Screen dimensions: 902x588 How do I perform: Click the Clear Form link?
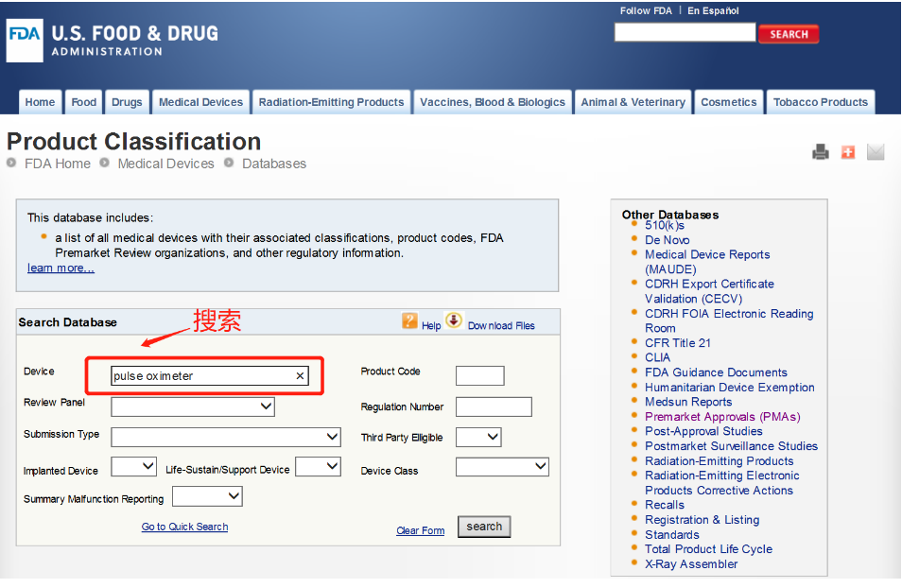[x=420, y=531]
